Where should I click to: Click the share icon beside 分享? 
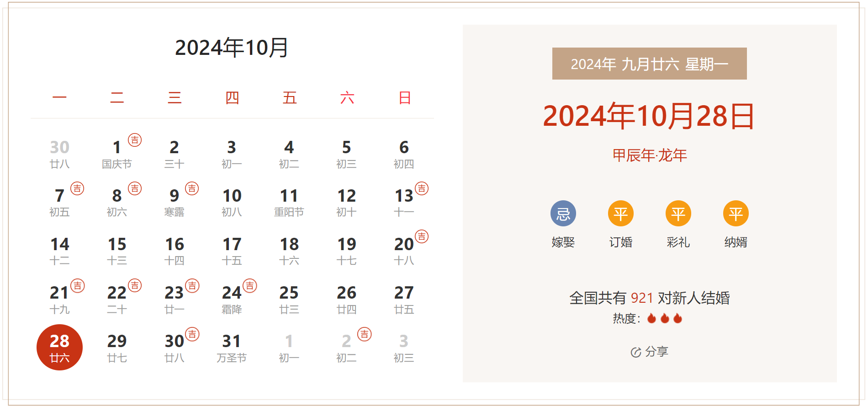pos(636,352)
